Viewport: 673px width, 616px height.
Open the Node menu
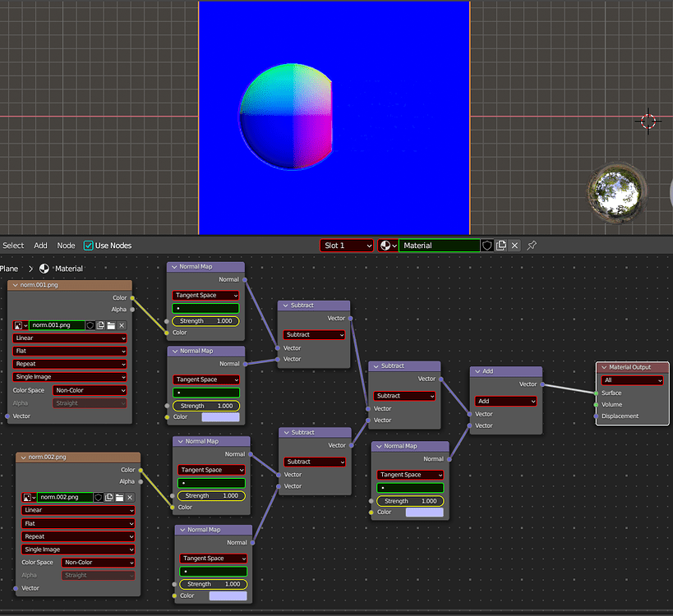click(x=66, y=246)
